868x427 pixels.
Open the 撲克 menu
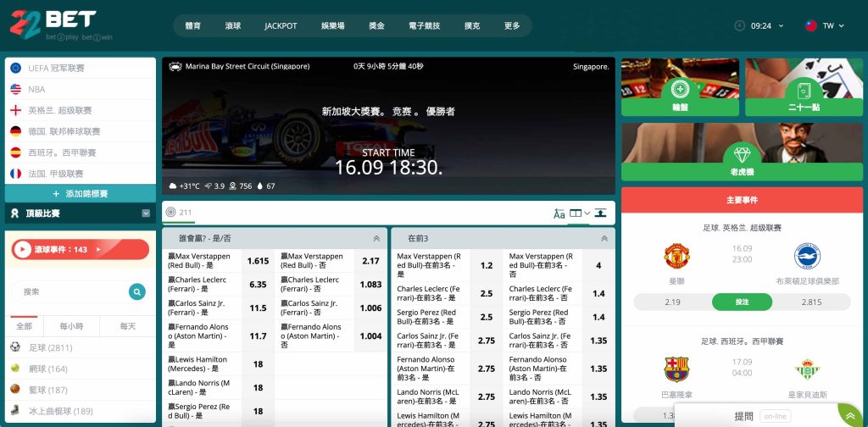(472, 25)
